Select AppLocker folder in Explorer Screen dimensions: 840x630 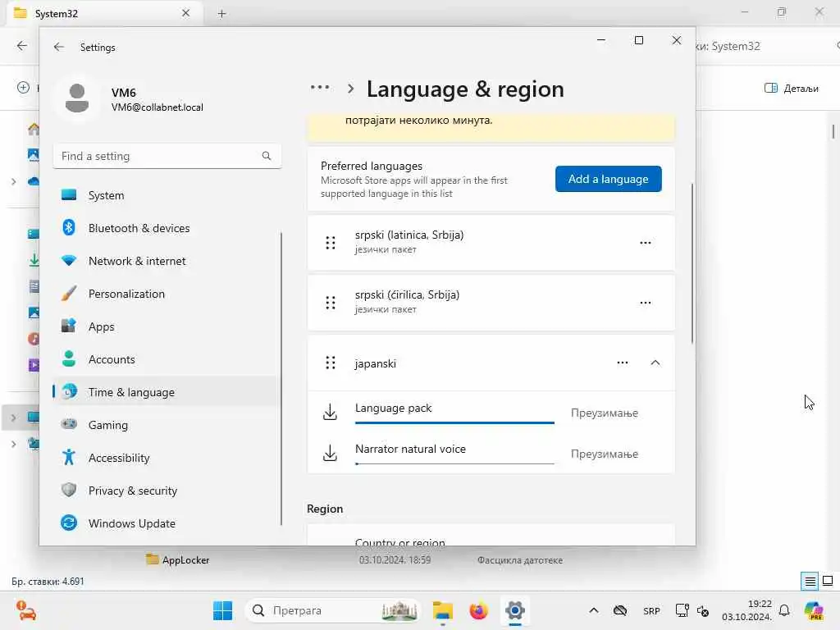point(178,559)
